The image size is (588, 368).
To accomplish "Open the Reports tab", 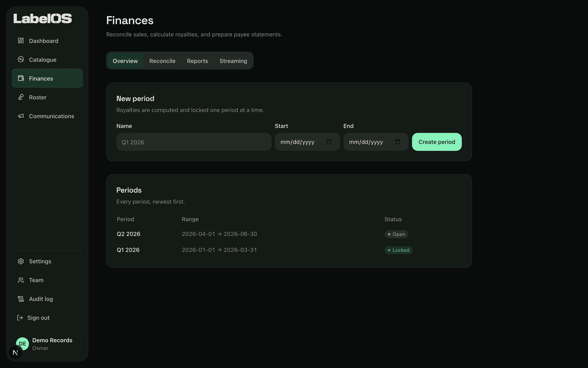I will pos(197,61).
